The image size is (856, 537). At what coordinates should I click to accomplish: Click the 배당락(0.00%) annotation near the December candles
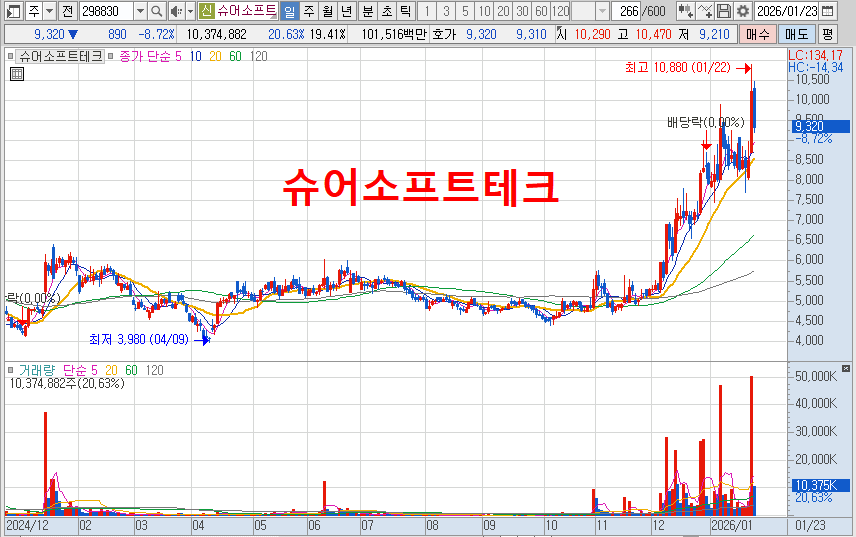(705, 122)
